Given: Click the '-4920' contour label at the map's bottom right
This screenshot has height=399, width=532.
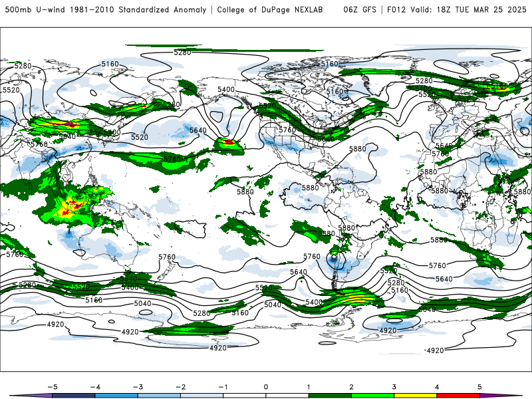Looking at the screenshot, I should click(434, 350).
